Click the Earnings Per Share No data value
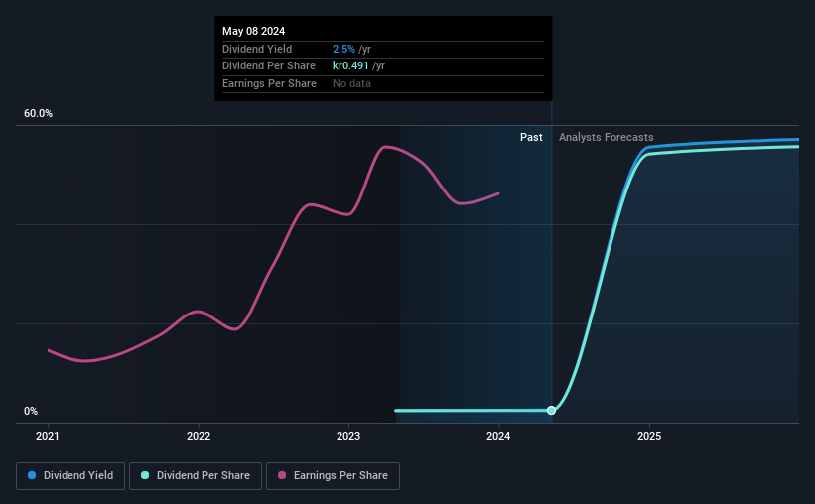The image size is (815, 504). point(351,83)
